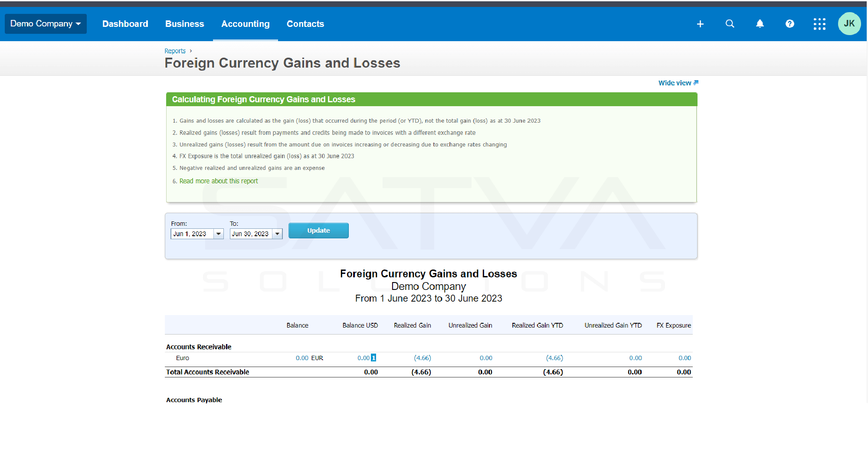The height and width of the screenshot is (468, 868).
Task: Select the Unrealized Gain YTD column header
Action: (613, 325)
